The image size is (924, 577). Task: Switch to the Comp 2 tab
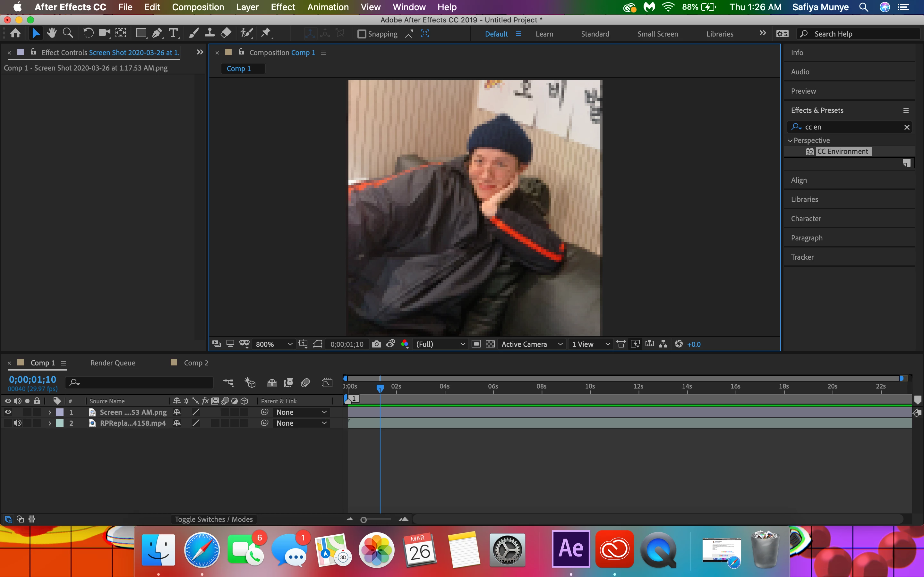pos(196,363)
